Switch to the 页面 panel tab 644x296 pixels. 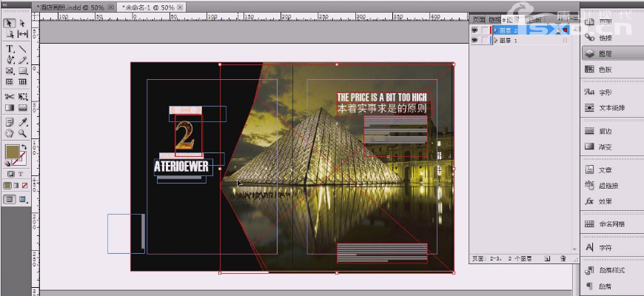point(480,19)
